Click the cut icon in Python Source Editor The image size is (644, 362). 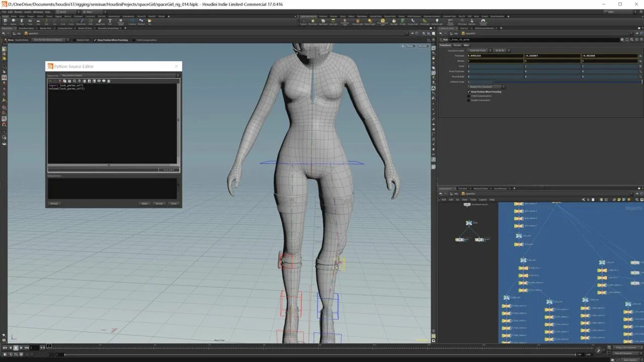60,81
